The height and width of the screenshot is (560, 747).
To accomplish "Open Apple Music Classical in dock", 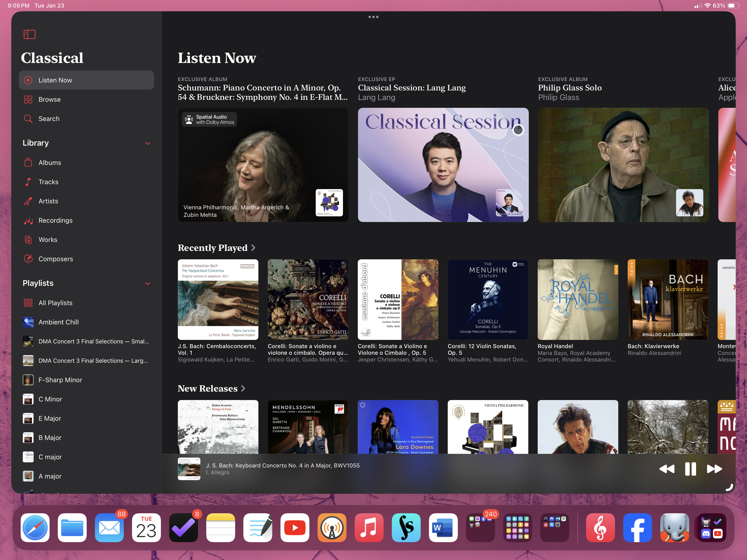I will click(x=600, y=528).
